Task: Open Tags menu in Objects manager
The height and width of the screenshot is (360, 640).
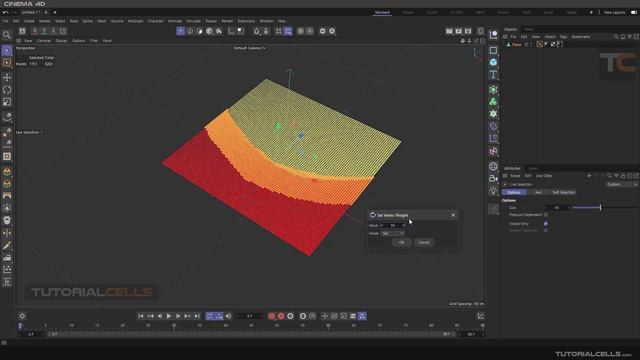Action: (x=563, y=37)
